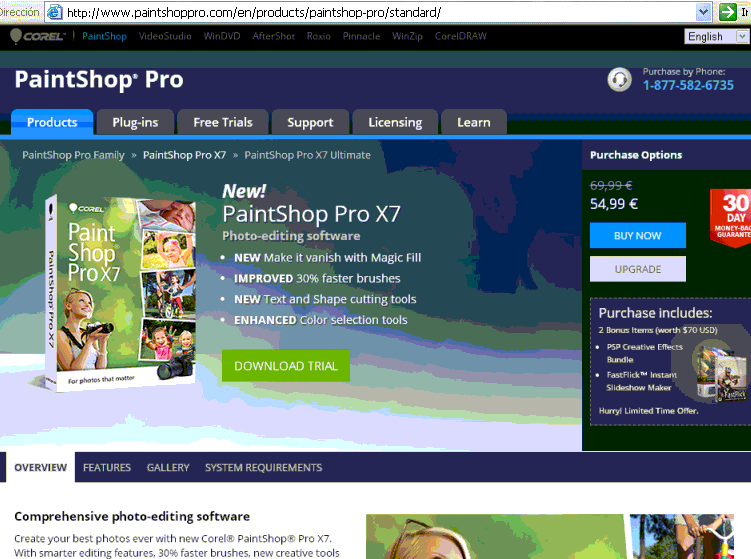Click 'NEW Make it vanish with Magic Fill'

coord(328,258)
